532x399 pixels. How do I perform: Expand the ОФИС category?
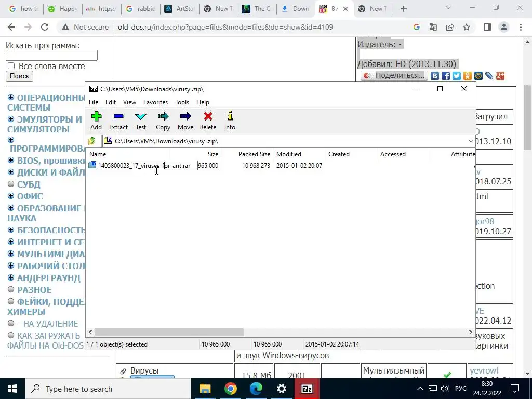click(x=11, y=196)
